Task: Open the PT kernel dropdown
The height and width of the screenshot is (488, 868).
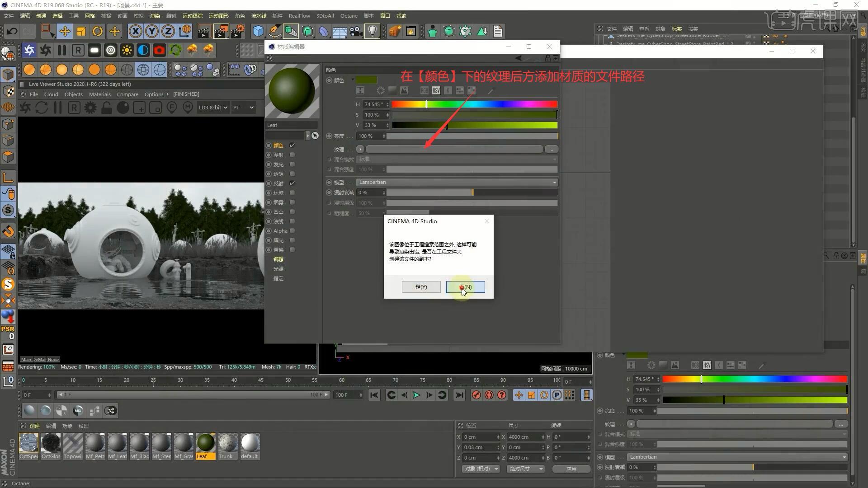Action: coord(243,108)
